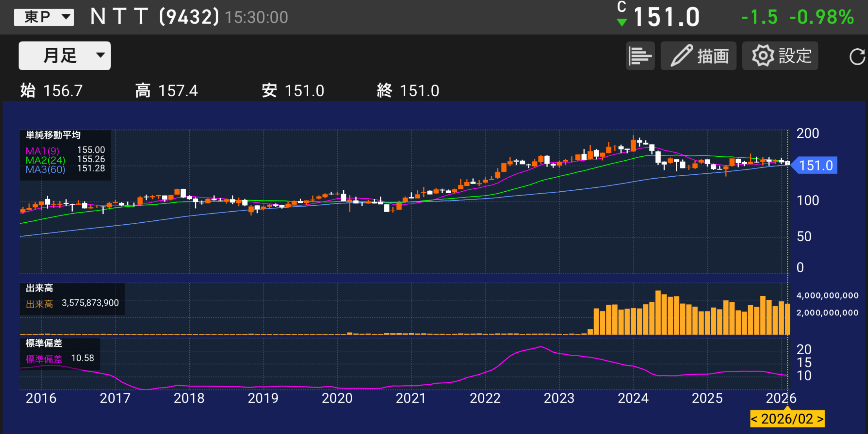This screenshot has height=434, width=868.
Task: Select the MA3(60) legend entry
Action: point(45,169)
